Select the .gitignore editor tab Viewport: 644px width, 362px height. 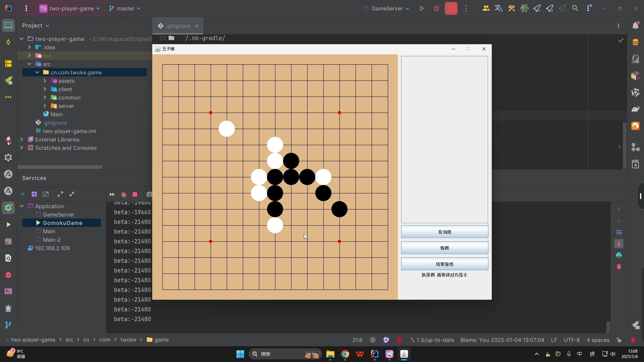point(178,26)
